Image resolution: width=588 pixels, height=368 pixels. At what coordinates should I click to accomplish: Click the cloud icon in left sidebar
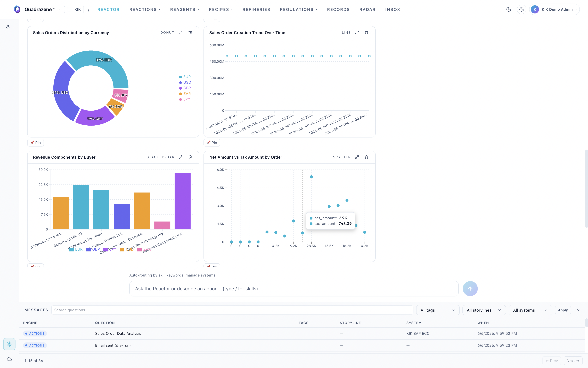(x=9, y=359)
